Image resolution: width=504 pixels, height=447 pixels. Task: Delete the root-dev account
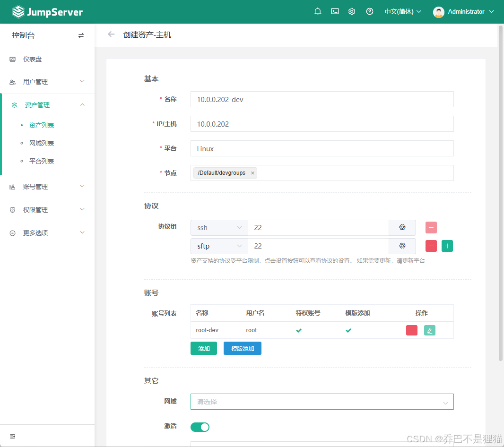(412, 330)
